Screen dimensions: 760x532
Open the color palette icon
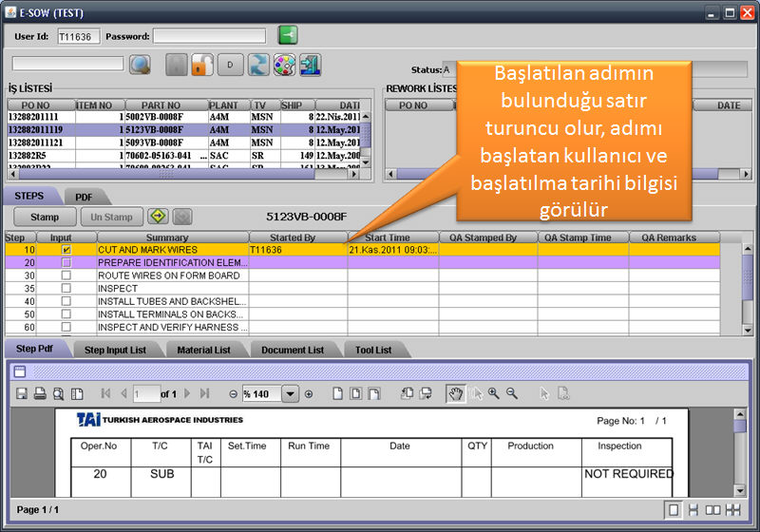tap(284, 65)
